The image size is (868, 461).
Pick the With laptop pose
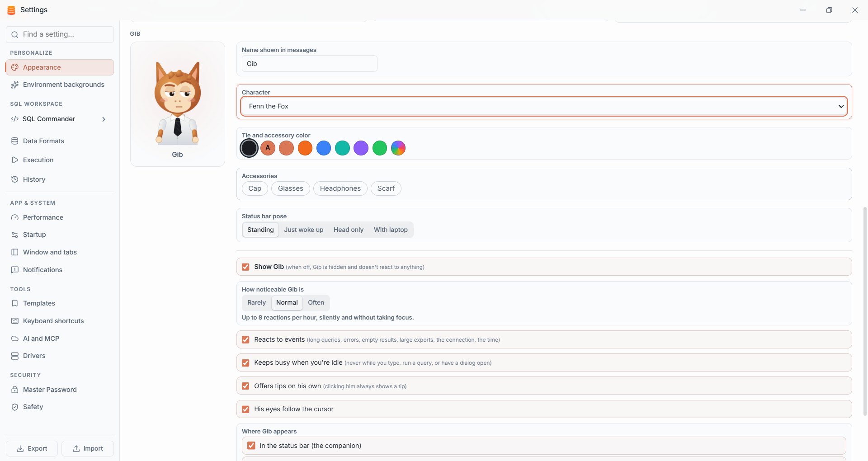tap(391, 230)
